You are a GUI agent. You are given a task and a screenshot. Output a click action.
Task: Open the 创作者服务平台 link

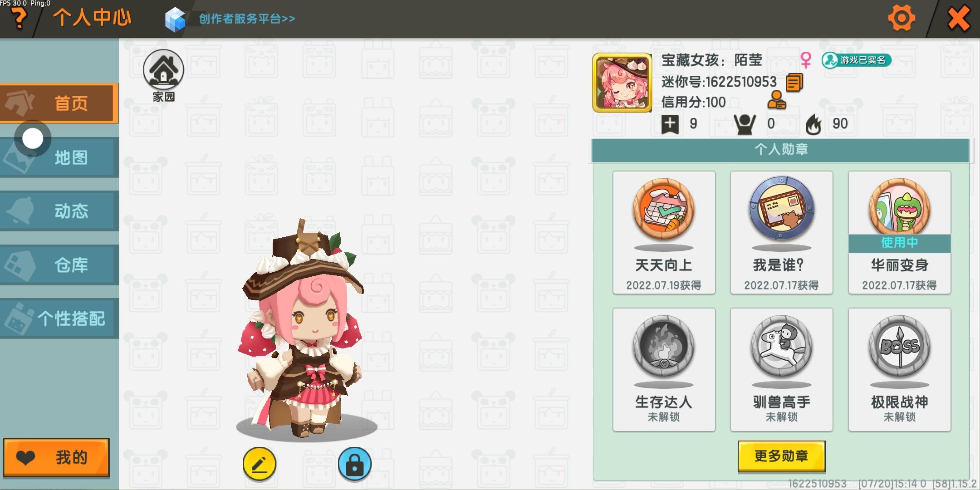click(x=247, y=19)
